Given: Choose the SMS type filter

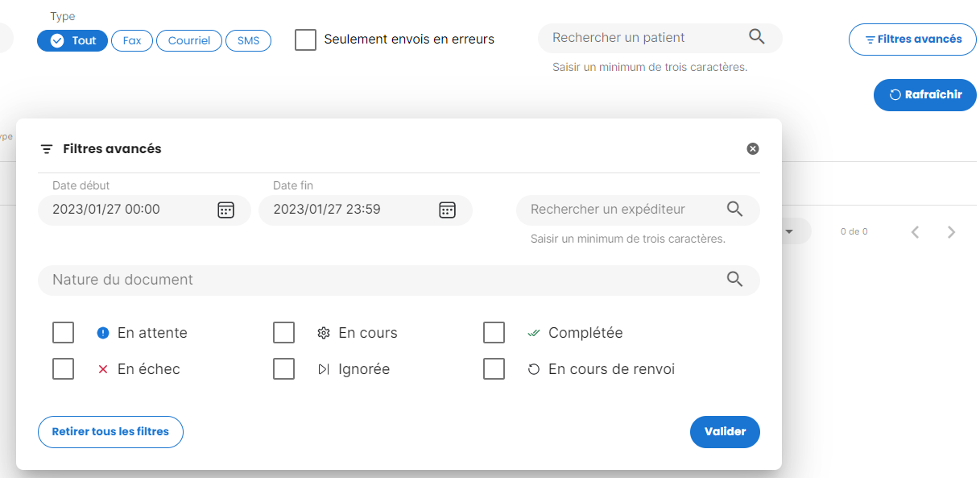Looking at the screenshot, I should (x=248, y=40).
